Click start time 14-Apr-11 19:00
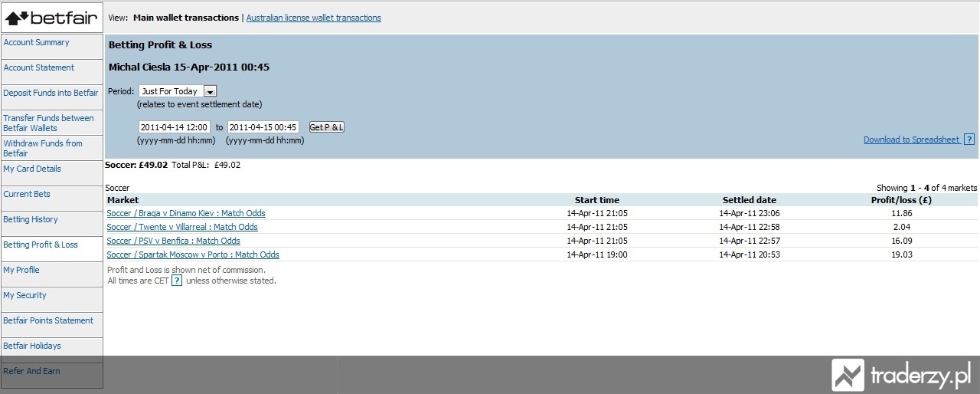Image resolution: width=980 pixels, height=394 pixels. pos(597,254)
